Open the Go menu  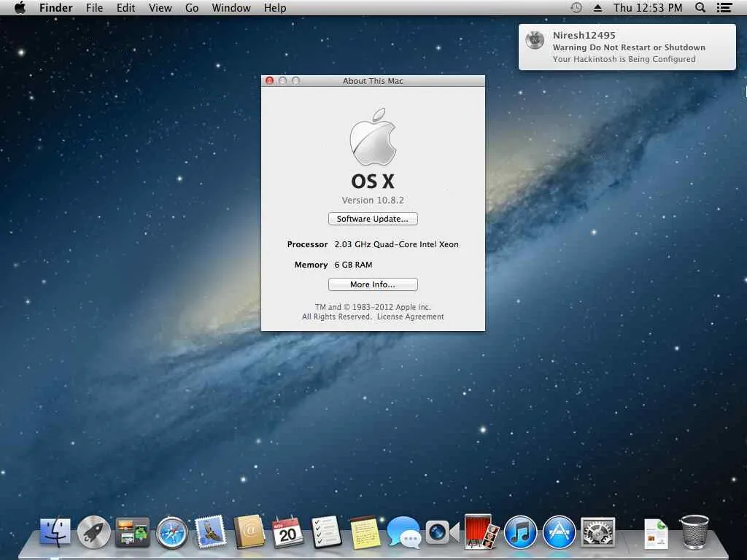click(192, 7)
